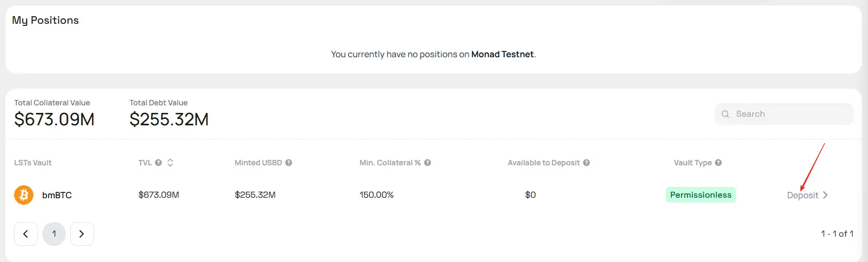Click the Available to Deposit info icon

coord(586,163)
